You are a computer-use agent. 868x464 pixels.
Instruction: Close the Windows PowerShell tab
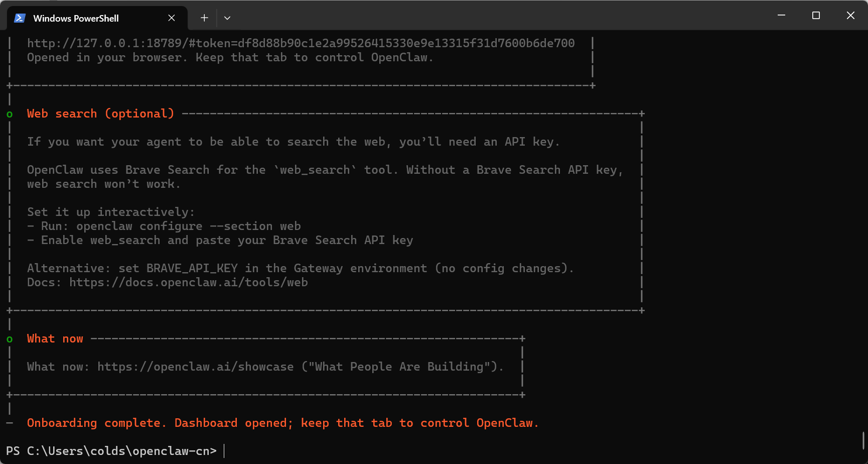(x=172, y=18)
